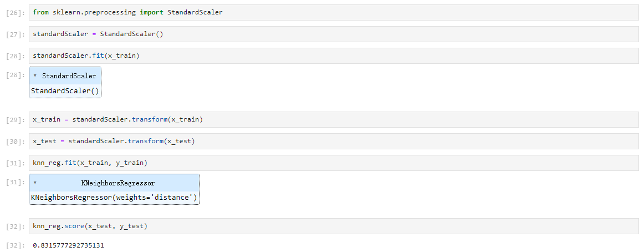Select the StandardScaler import code cell
The height and width of the screenshot is (252, 644).
(334, 12)
